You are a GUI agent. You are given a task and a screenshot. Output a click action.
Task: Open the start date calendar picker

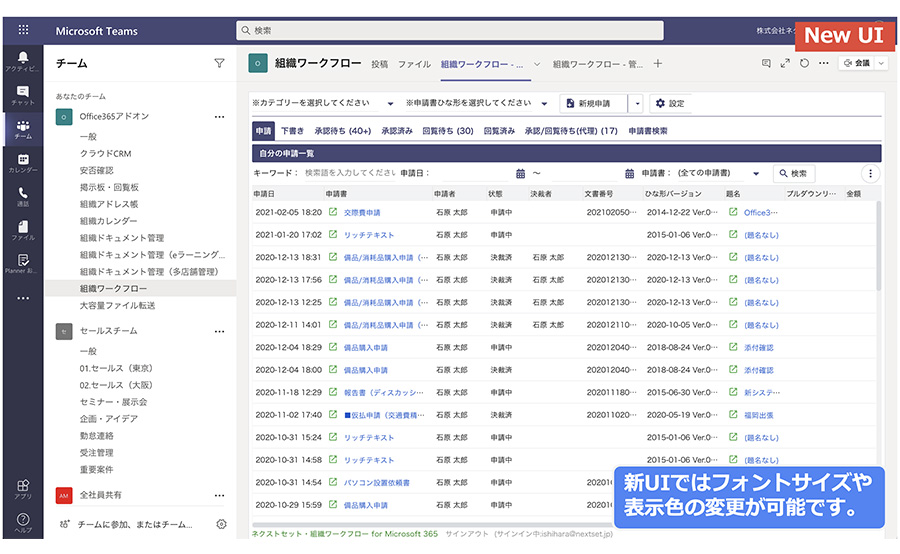pyautogui.click(x=521, y=173)
